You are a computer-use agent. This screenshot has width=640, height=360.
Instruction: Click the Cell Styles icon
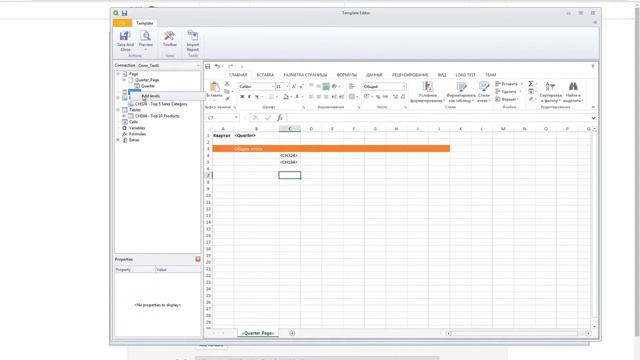tap(484, 86)
